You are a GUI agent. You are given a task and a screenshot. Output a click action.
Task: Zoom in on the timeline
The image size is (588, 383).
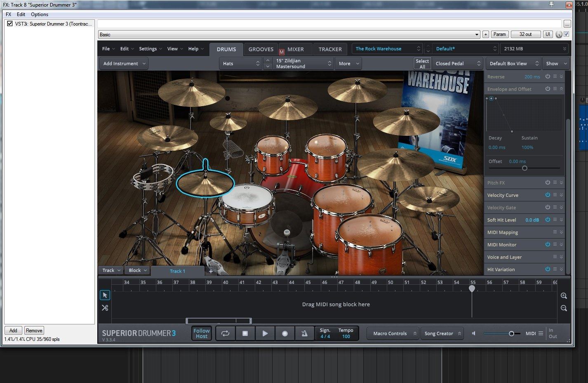[564, 296]
